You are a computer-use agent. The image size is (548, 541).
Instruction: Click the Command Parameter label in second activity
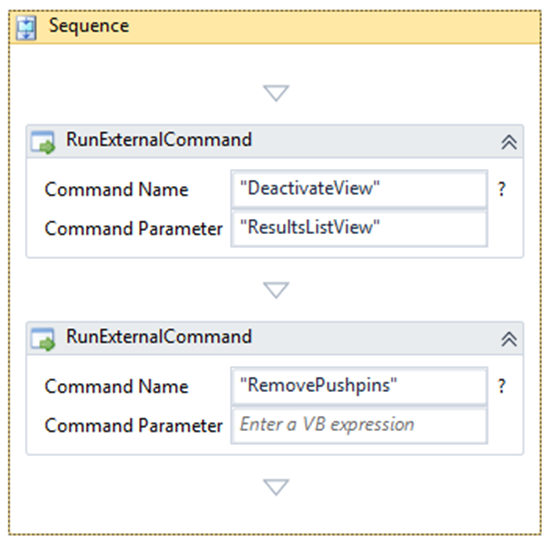[x=134, y=426]
